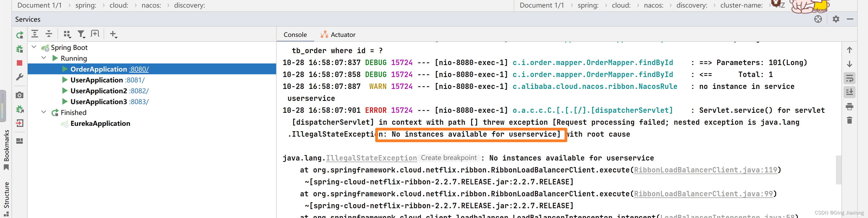Add a service with the plus icon
The image size is (868, 218).
pyautogui.click(x=113, y=34)
